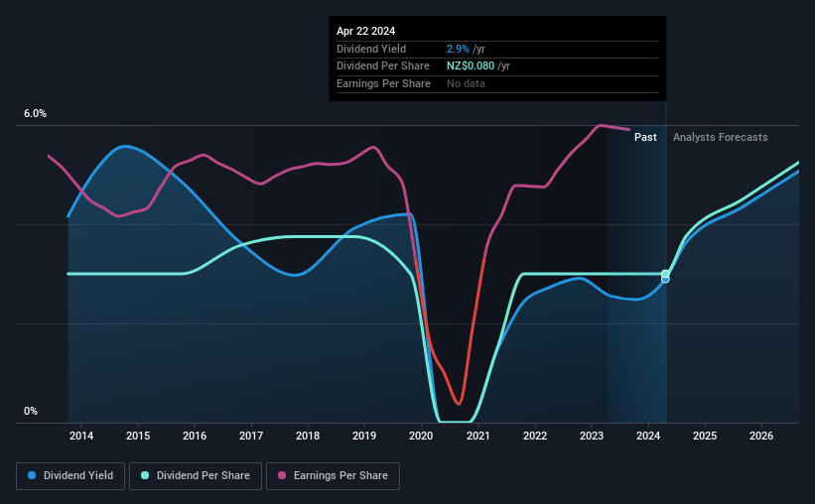Viewport: 815px width, 504px height.
Task: Click the blue Dividend Yield legend dot
Action: (x=32, y=475)
